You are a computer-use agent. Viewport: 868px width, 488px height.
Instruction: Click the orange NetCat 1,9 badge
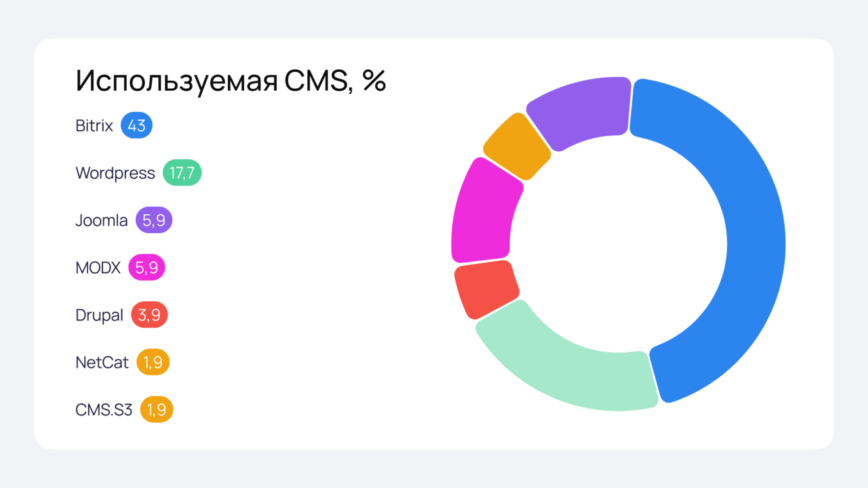click(153, 363)
